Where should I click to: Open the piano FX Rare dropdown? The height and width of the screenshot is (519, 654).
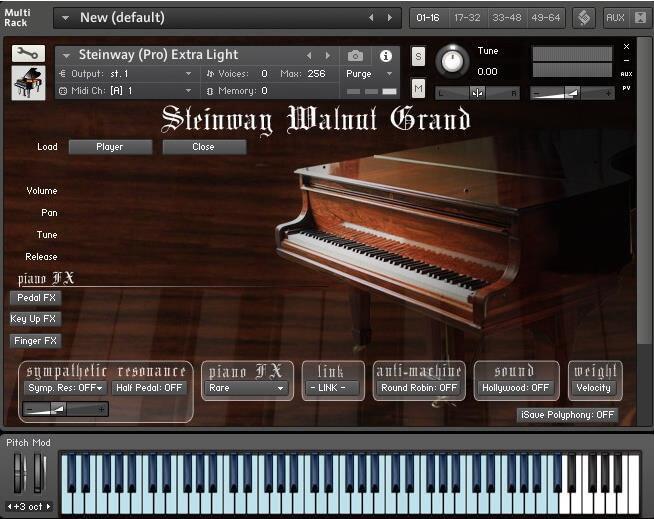click(x=246, y=388)
